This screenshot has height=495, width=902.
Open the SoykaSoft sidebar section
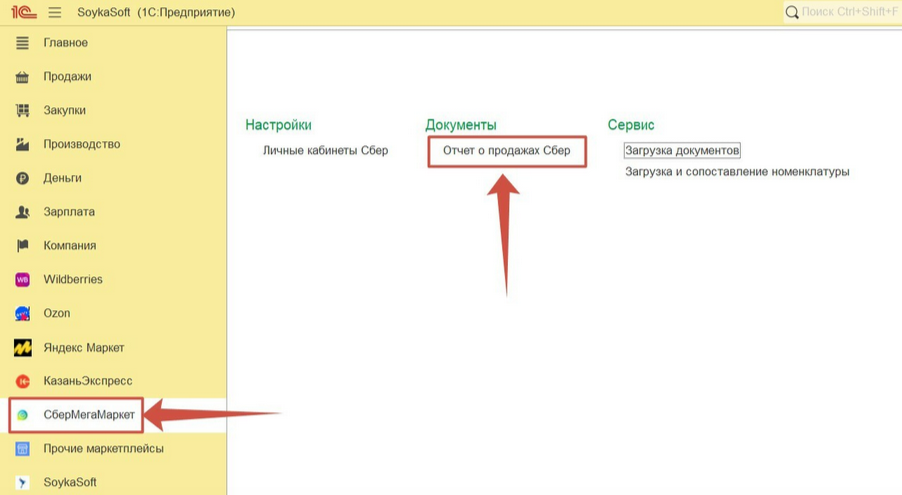(x=71, y=483)
